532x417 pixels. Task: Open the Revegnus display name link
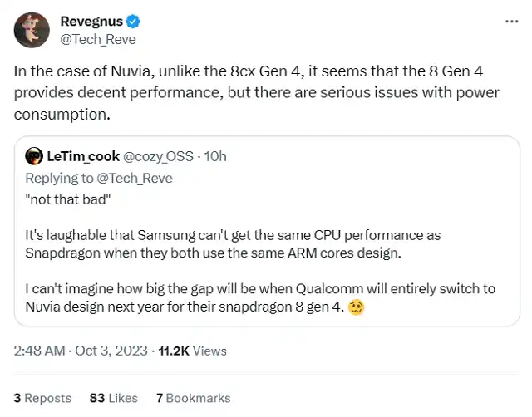90,22
